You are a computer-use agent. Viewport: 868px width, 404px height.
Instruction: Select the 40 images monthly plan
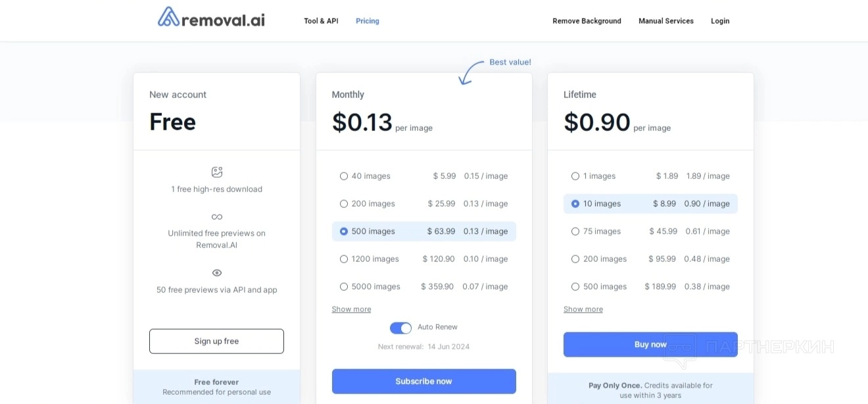coord(344,176)
